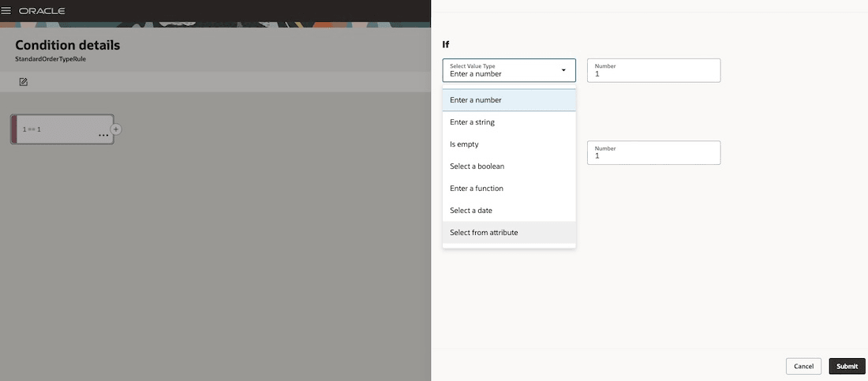Click the plus button beside the condition card
This screenshot has height=381, width=868.
116,129
